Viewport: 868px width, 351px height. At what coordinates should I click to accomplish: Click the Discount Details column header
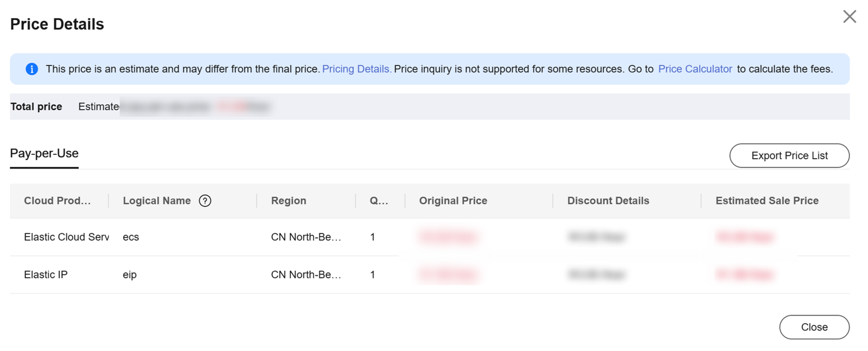point(608,201)
